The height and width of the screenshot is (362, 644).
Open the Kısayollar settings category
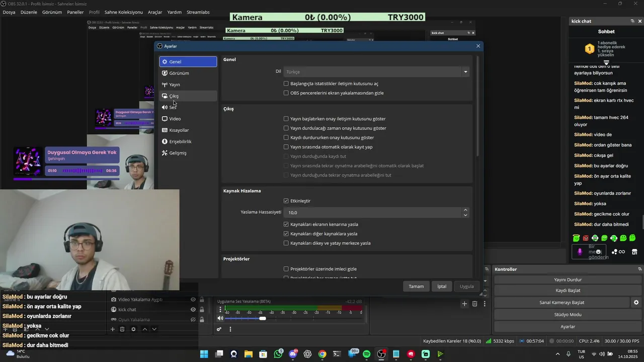pos(188,130)
